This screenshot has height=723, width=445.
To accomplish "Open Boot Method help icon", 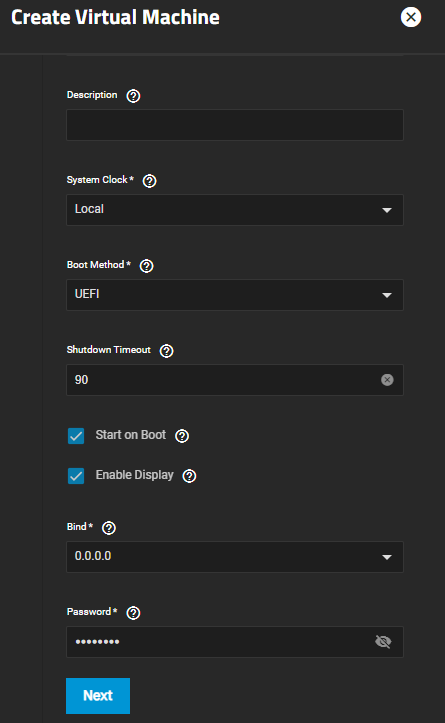I will pyautogui.click(x=147, y=266).
